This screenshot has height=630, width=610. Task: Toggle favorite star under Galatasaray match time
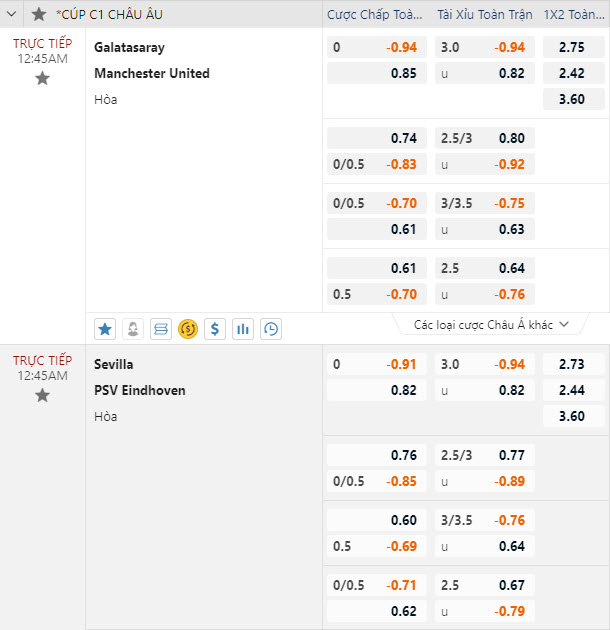[42, 78]
